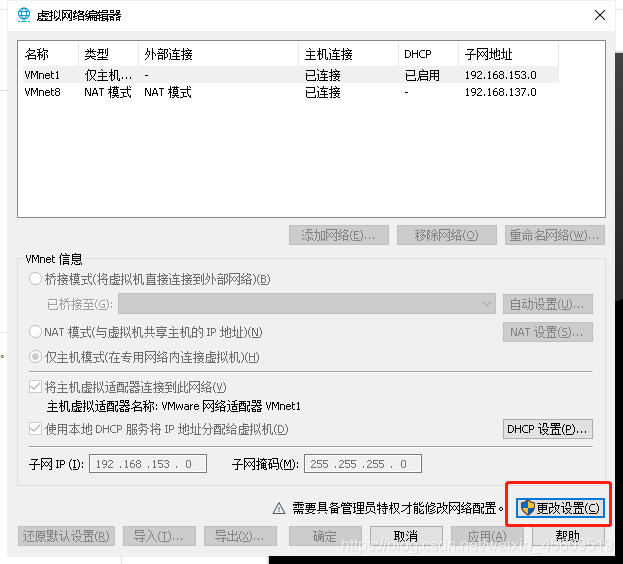Click the 类型 column header

(108, 54)
